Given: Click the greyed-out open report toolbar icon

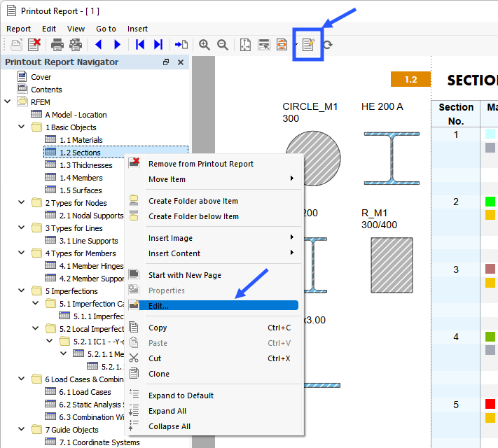Looking at the screenshot, I should (16, 45).
